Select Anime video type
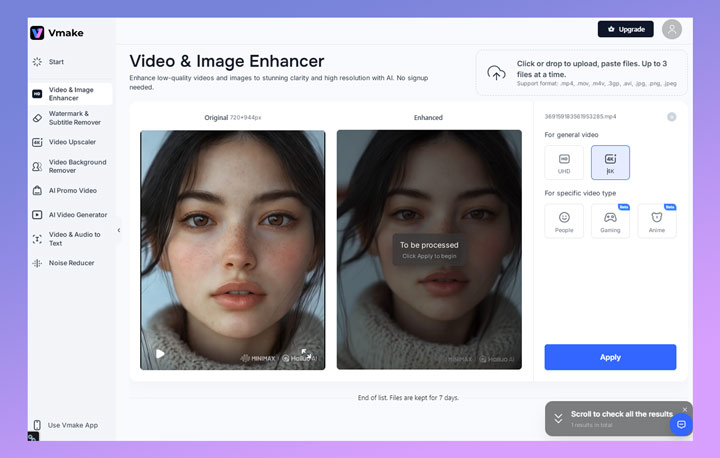720x458 pixels. point(656,221)
